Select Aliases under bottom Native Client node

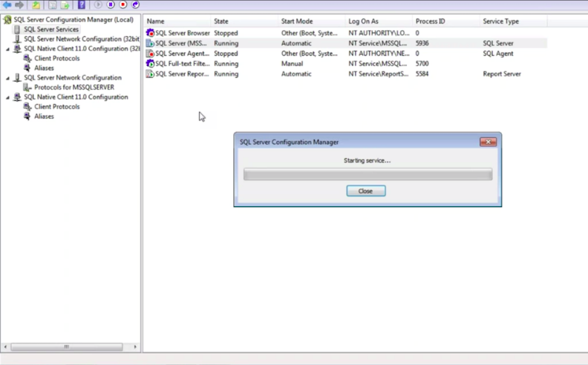coord(45,116)
